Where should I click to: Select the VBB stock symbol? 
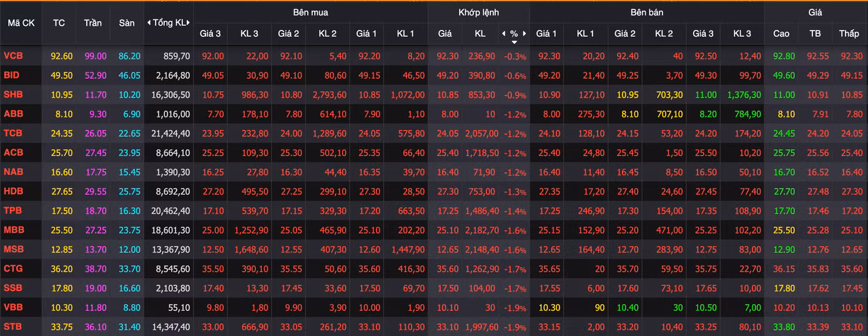coord(13,307)
